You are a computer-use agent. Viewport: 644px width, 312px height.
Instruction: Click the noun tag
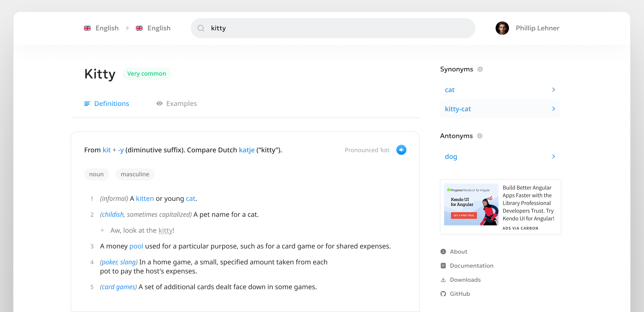point(96,174)
